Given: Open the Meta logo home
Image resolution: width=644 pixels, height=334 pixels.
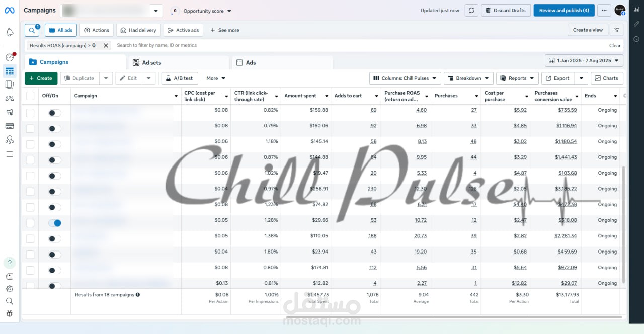Looking at the screenshot, I should 10,10.
